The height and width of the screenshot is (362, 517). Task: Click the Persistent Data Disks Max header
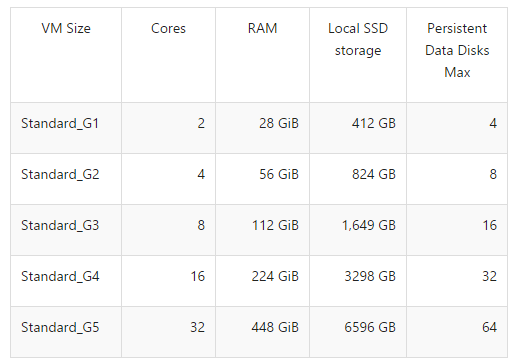click(x=457, y=50)
